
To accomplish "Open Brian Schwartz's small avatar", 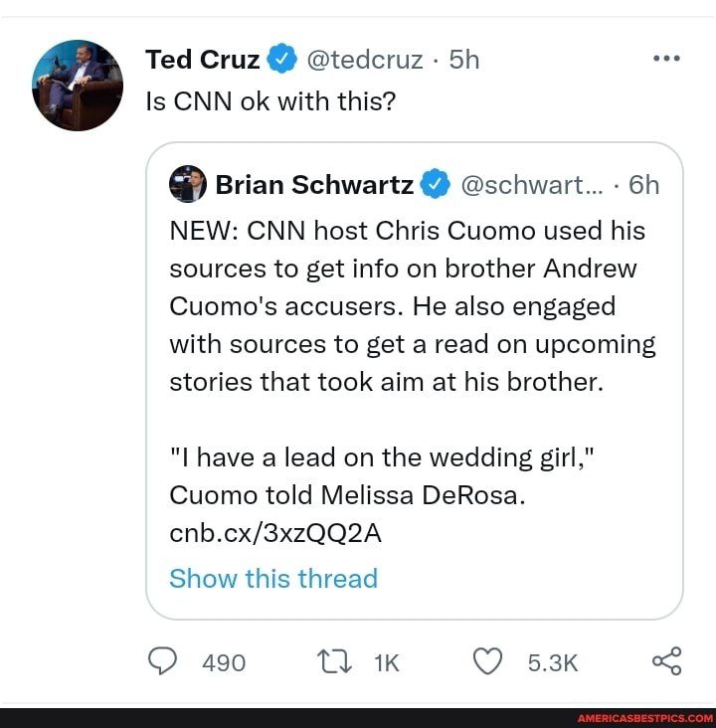I will [187, 185].
